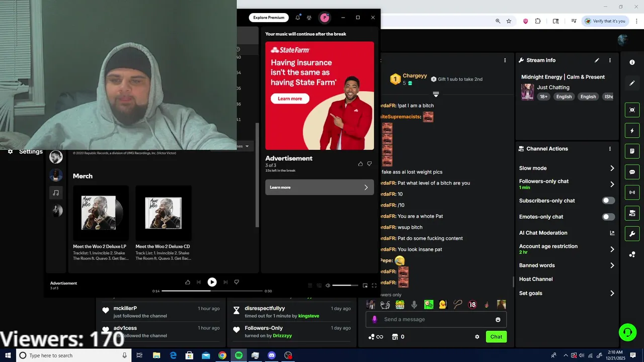This screenshot has width=644, height=362.
Task: Click rubber duck emote in quick emotes
Action: pyautogui.click(x=443, y=305)
